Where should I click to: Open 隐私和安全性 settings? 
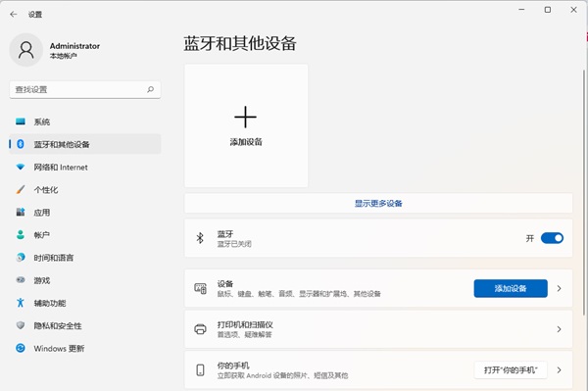[85, 325]
